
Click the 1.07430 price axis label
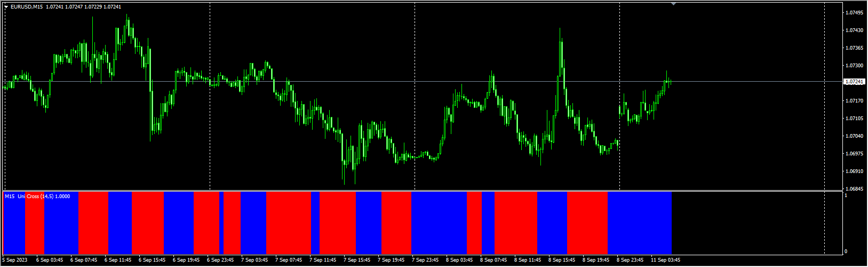click(855, 30)
